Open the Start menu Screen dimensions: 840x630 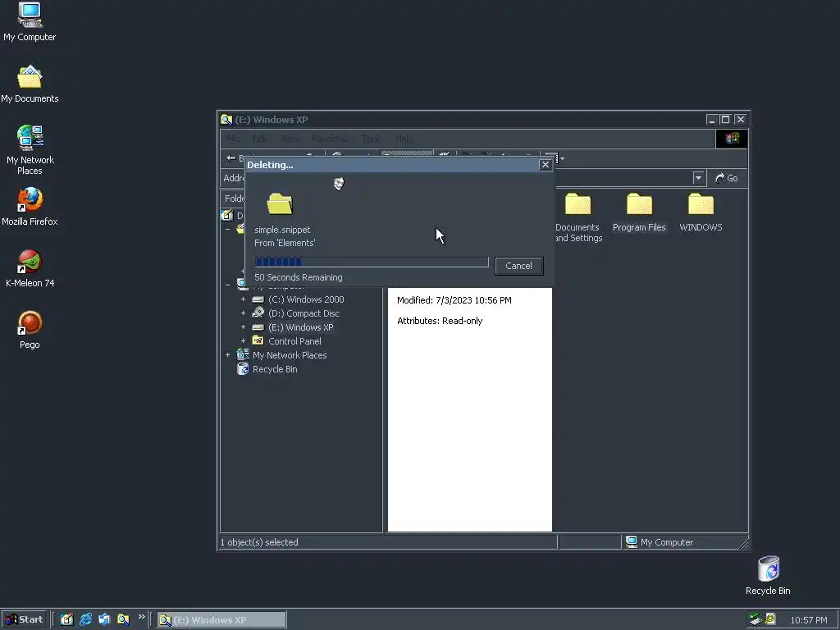[25, 620]
